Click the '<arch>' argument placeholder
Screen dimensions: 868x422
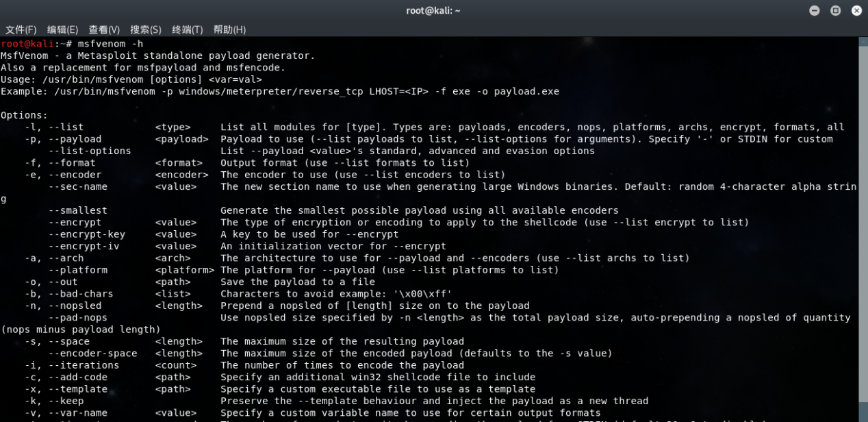pos(173,258)
